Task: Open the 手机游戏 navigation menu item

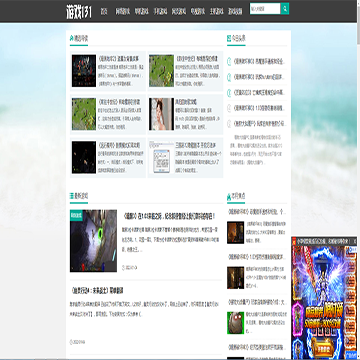Action: (x=160, y=11)
